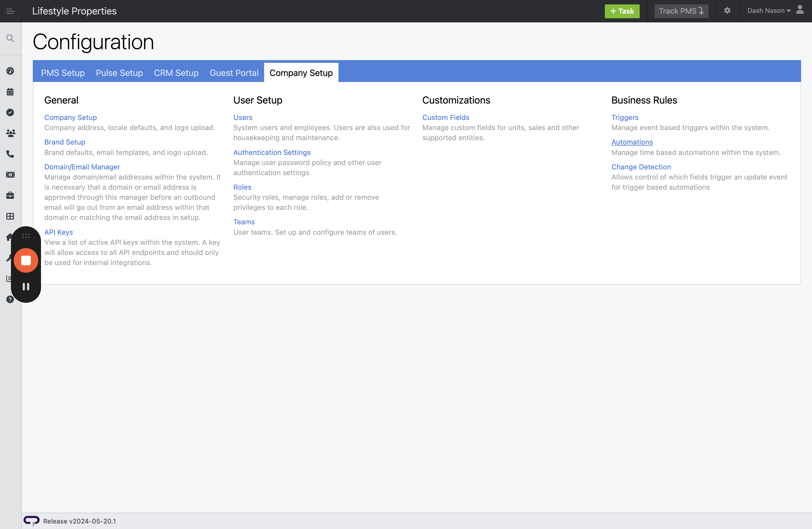Open the people group icon
Screen dimensions: 812x529
pyautogui.click(x=10, y=133)
